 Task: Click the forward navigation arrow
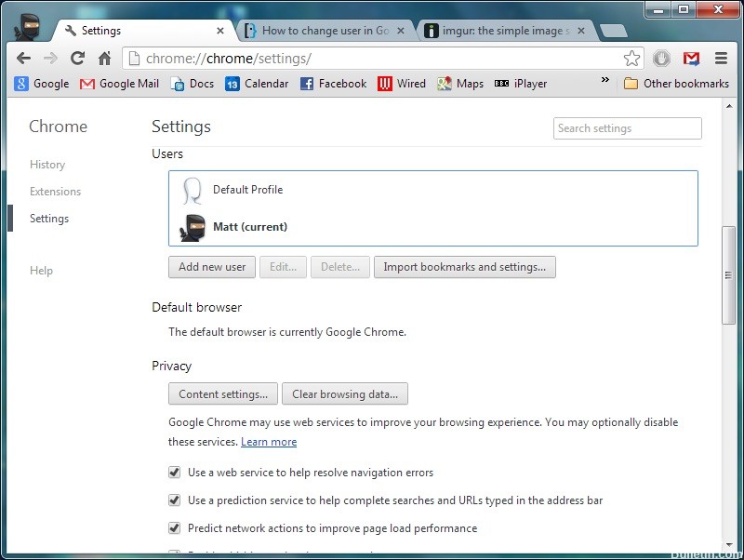(50, 59)
